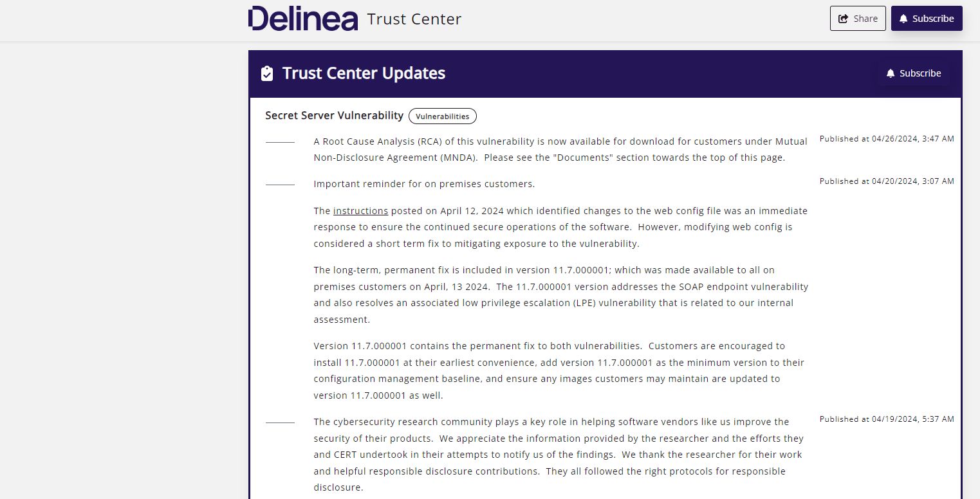The width and height of the screenshot is (980, 499).
Task: Click the clipboard-check icon next to Trust Center Updates
Action: [x=266, y=73]
